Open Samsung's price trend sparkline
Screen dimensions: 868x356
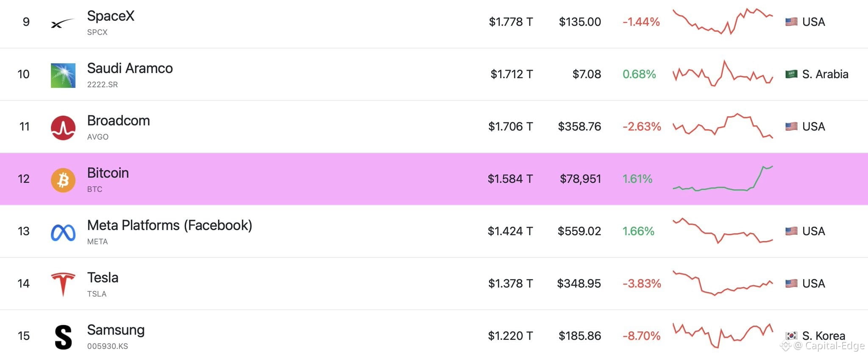coord(723,335)
